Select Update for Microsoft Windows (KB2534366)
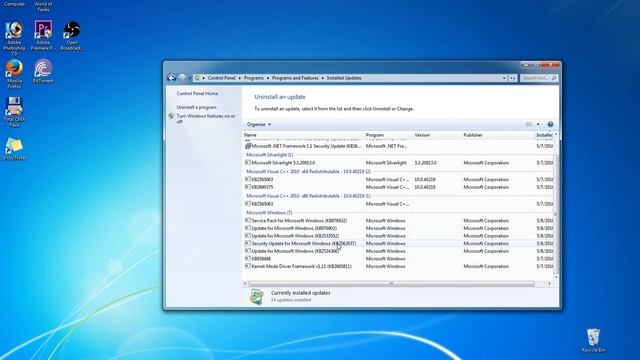Viewport: 640px width, 360px height. coord(398,251)
